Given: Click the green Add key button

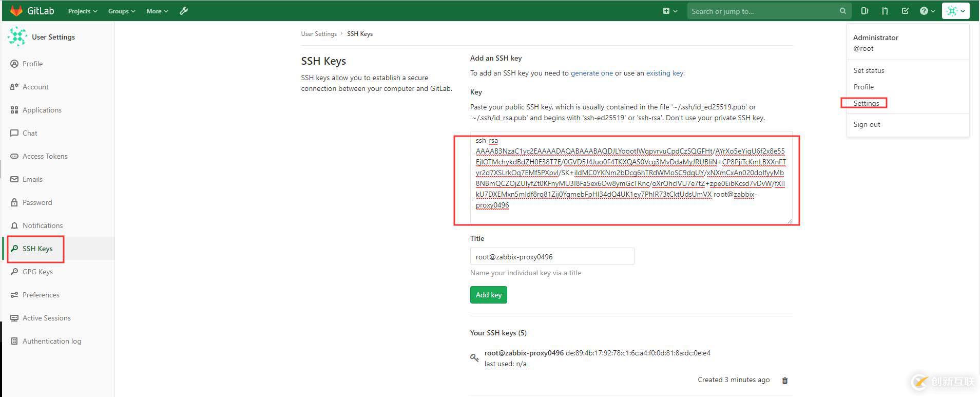Looking at the screenshot, I should pos(489,295).
